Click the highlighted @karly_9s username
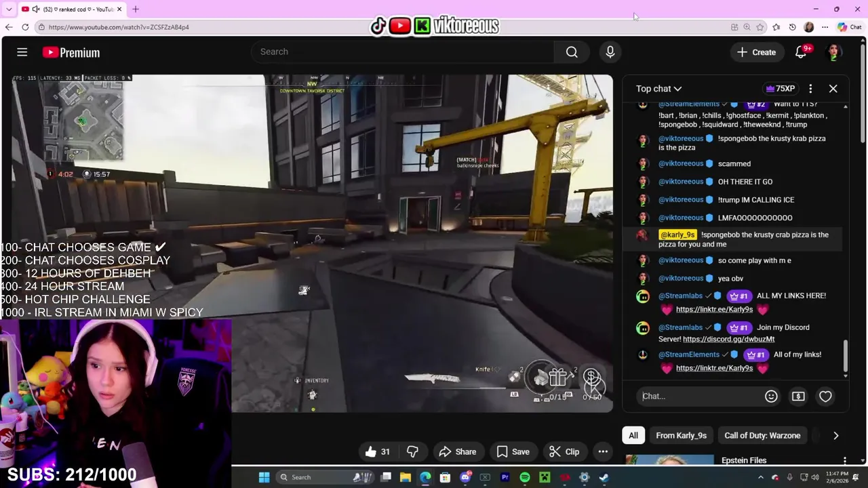 pos(677,235)
